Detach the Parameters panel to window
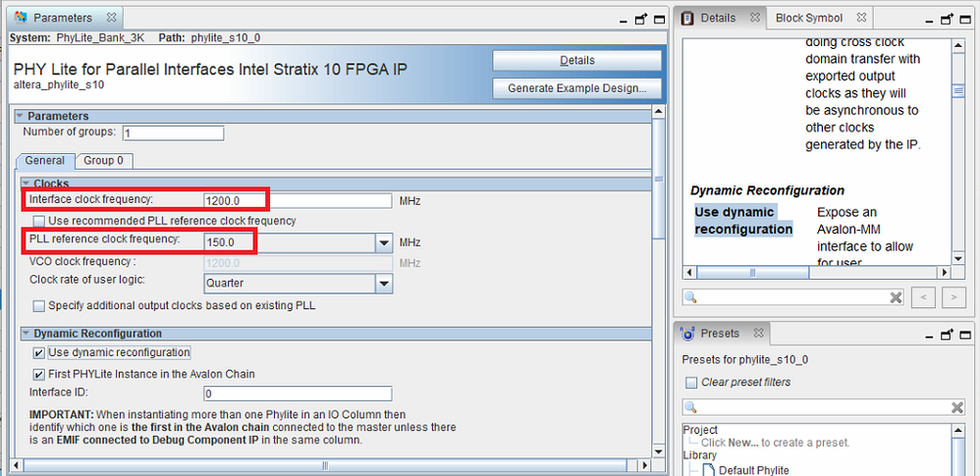 tap(640, 20)
